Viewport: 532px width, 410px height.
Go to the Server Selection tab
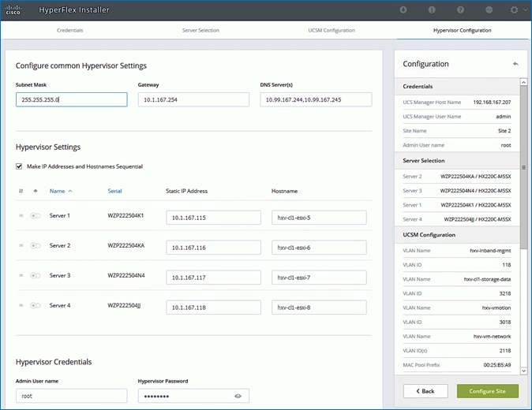pyautogui.click(x=200, y=30)
